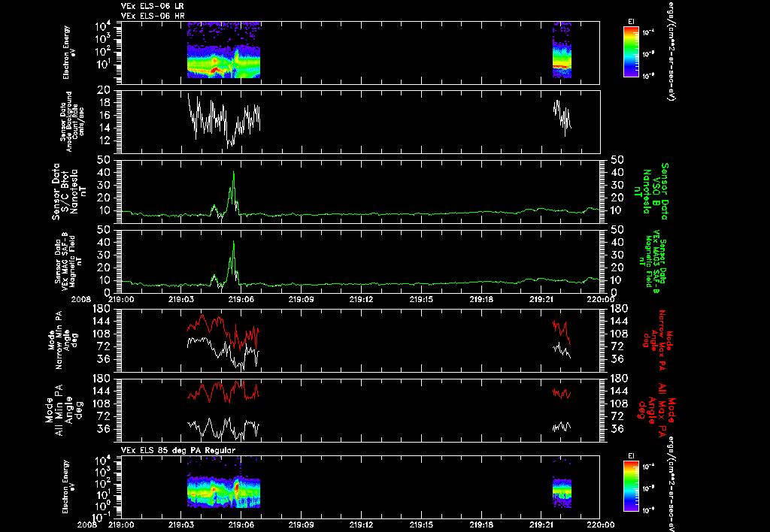Select the bottom-right 'ergs/(cm**2-sr-sec-eV)' units label
Screen dimensions: 770x532
tap(670, 483)
